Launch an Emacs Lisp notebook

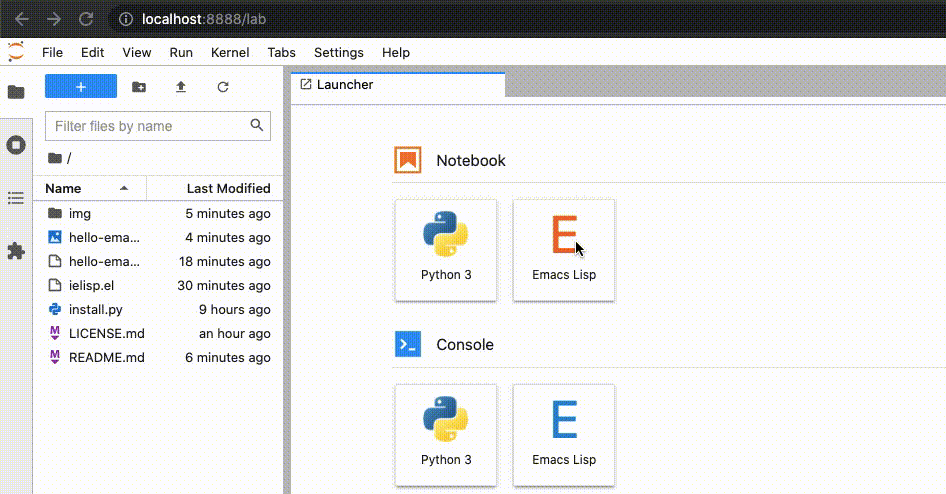tap(564, 250)
